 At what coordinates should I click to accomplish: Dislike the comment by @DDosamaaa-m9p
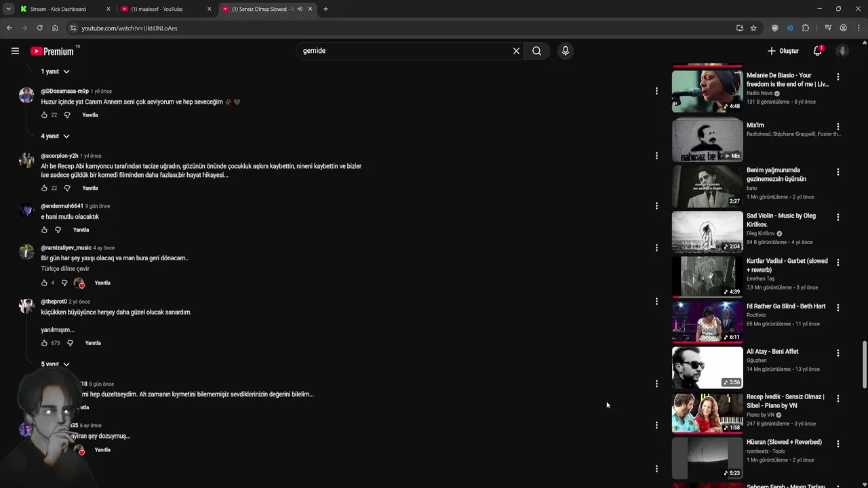pos(67,115)
